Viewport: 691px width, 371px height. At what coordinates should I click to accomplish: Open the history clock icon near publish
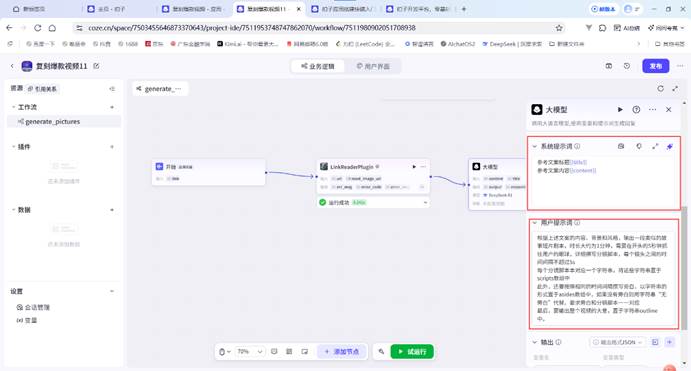click(627, 66)
